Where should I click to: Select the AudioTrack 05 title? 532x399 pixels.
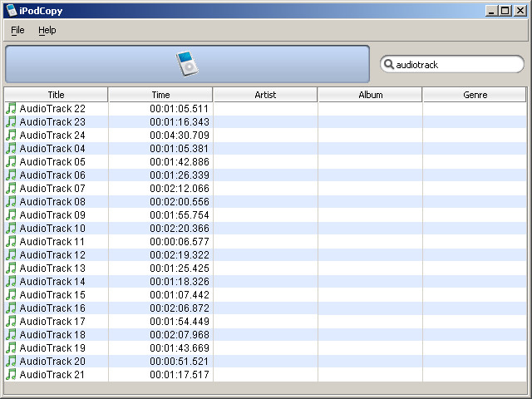(x=52, y=161)
